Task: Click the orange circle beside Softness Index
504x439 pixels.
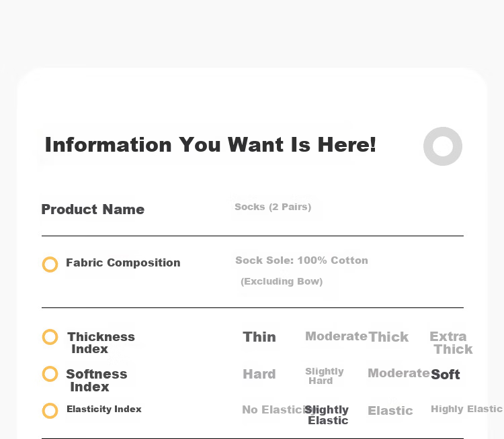Action: tap(50, 374)
